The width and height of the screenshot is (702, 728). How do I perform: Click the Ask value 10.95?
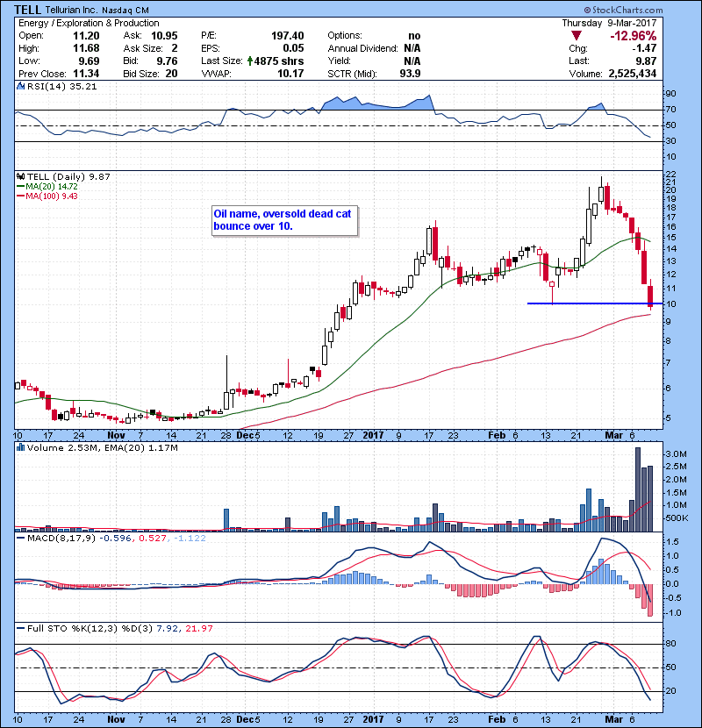164,36
